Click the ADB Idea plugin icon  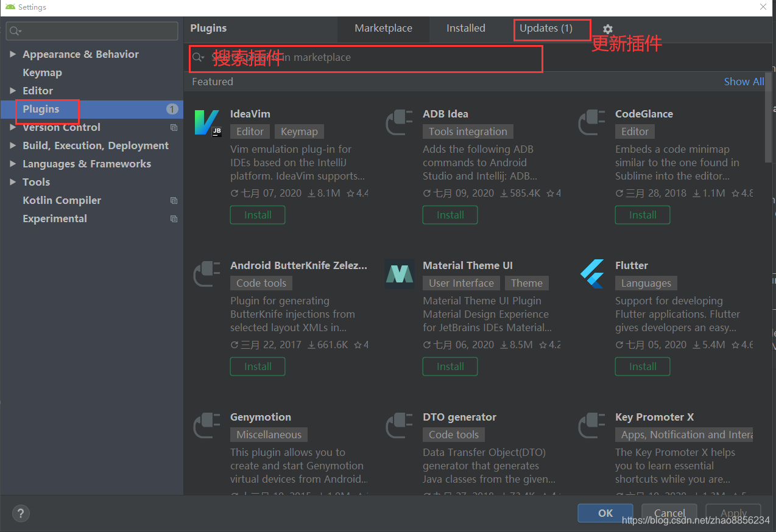pos(400,122)
